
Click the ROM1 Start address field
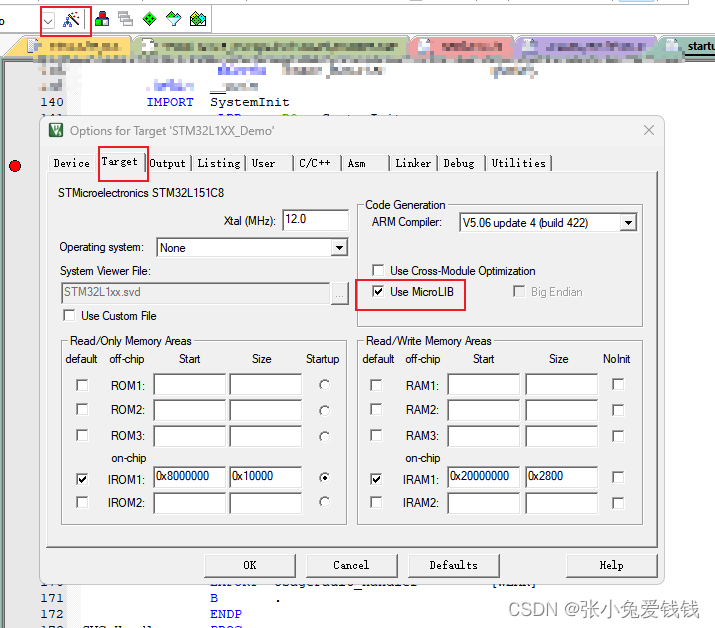(190, 384)
